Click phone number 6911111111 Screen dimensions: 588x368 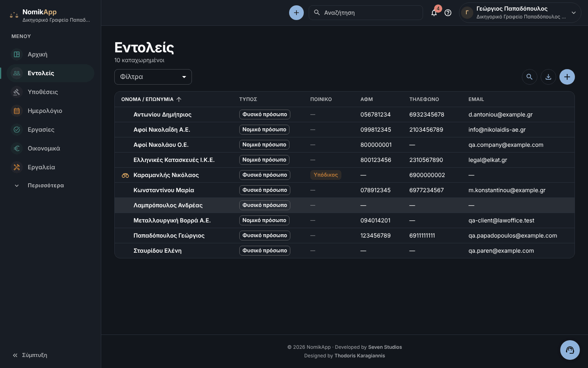[x=422, y=236]
